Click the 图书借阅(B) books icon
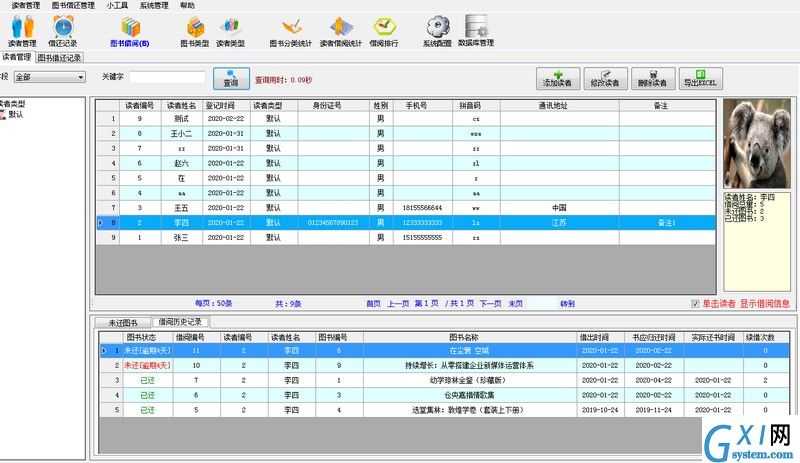Image resolution: width=800 pixels, height=463 pixels. click(130, 31)
